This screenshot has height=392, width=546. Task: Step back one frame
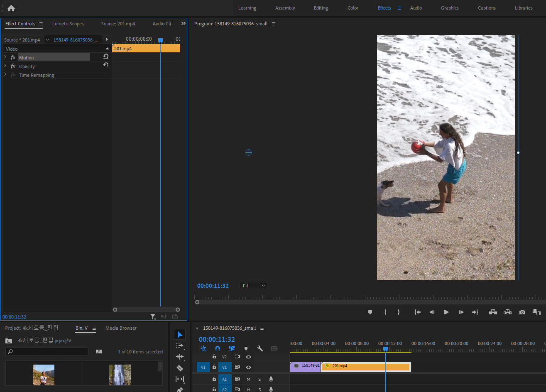(x=432, y=312)
